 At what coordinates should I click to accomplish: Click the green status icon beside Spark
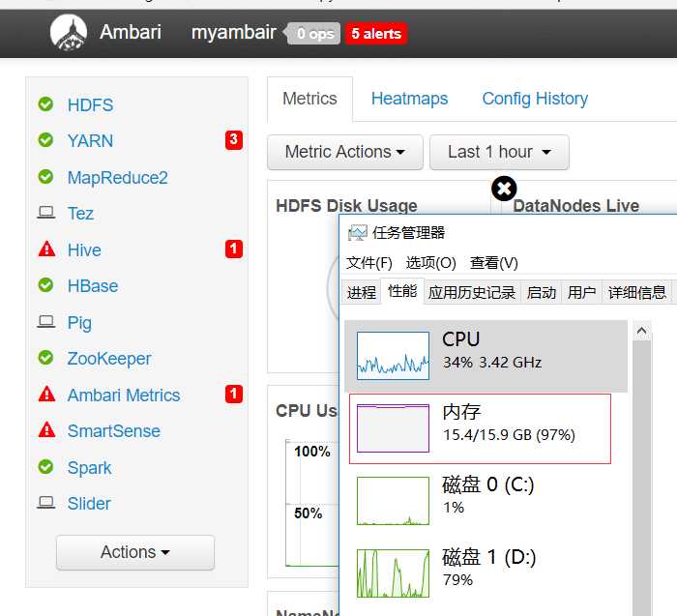click(x=45, y=467)
